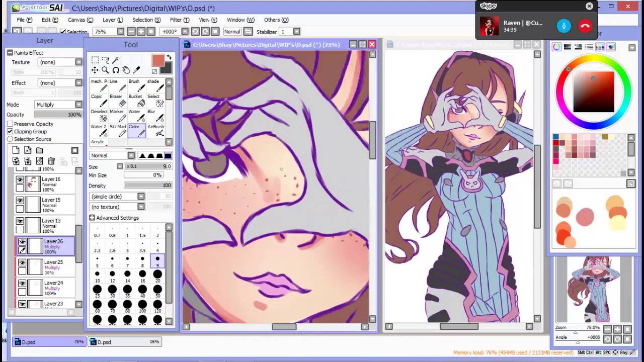Open the Edit menu
Viewport: 644px width, 362px height.
50,20
